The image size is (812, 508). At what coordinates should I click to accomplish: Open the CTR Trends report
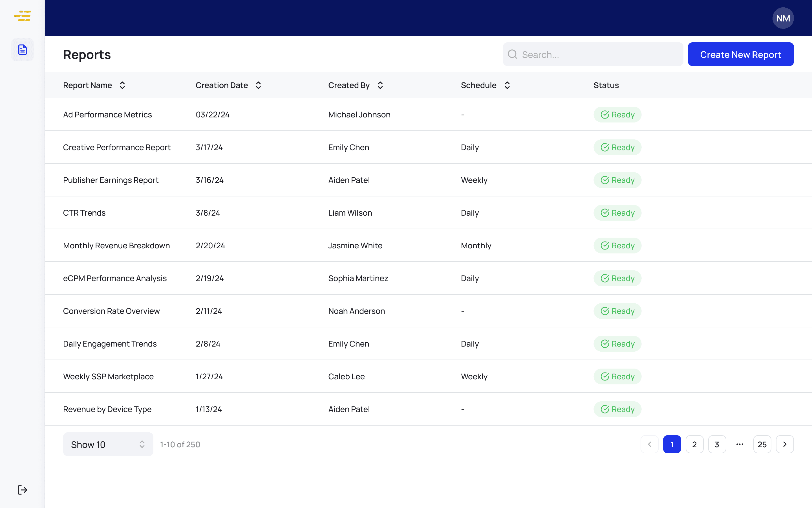(x=84, y=213)
